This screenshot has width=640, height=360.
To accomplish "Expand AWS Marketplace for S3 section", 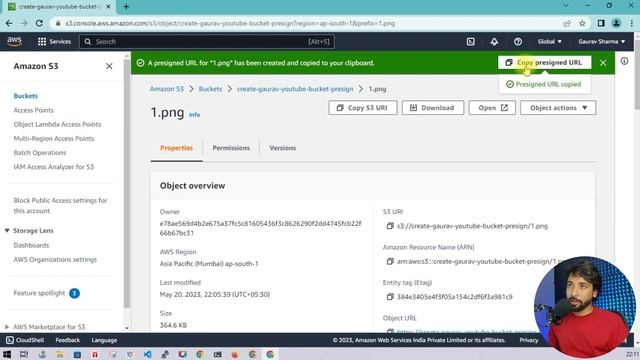I will pos(7,327).
